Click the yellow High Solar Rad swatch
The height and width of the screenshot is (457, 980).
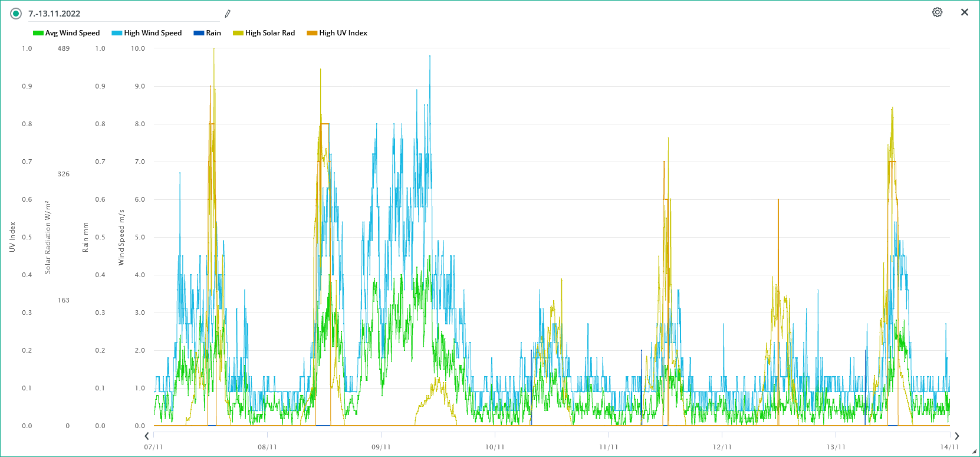coord(238,33)
